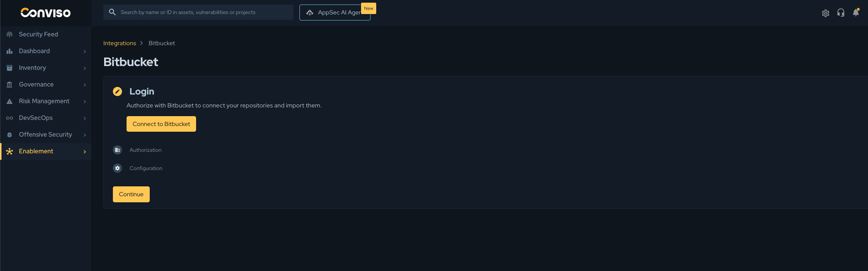Select Risk Management in the sidebar
The width and height of the screenshot is (868, 271).
click(x=46, y=101)
